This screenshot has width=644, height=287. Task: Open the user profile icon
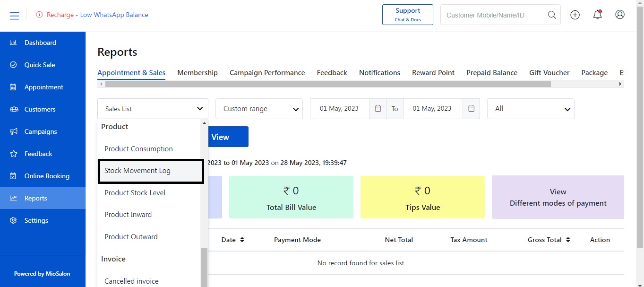620,15
